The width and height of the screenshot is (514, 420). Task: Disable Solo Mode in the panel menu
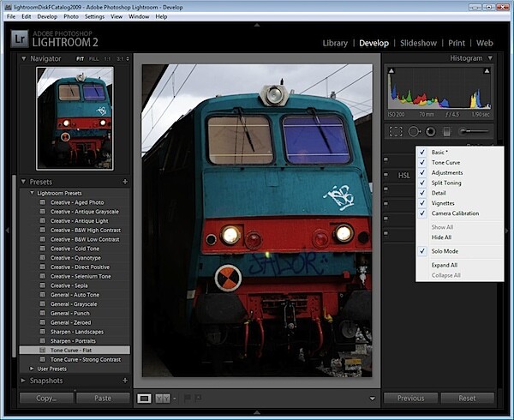point(422,251)
